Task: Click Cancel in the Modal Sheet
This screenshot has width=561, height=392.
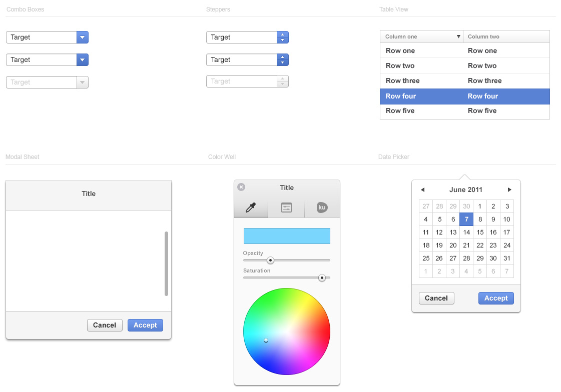Action: (x=105, y=325)
